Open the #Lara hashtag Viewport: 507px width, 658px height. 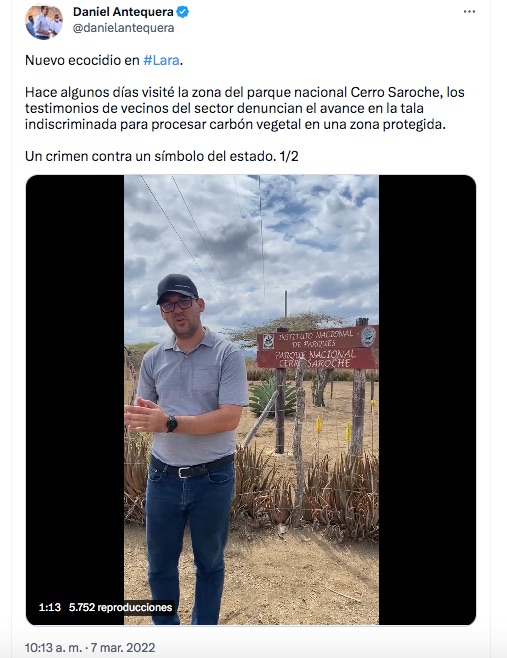pyautogui.click(x=161, y=60)
